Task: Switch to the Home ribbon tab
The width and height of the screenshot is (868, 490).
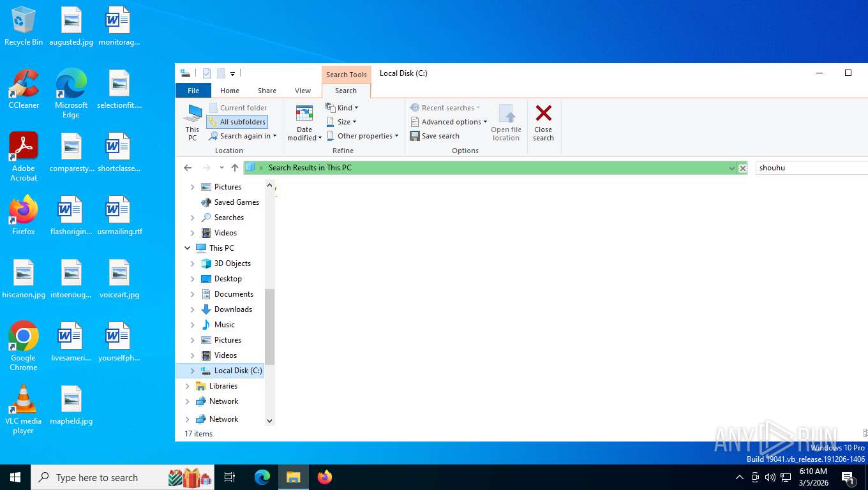Action: click(230, 91)
